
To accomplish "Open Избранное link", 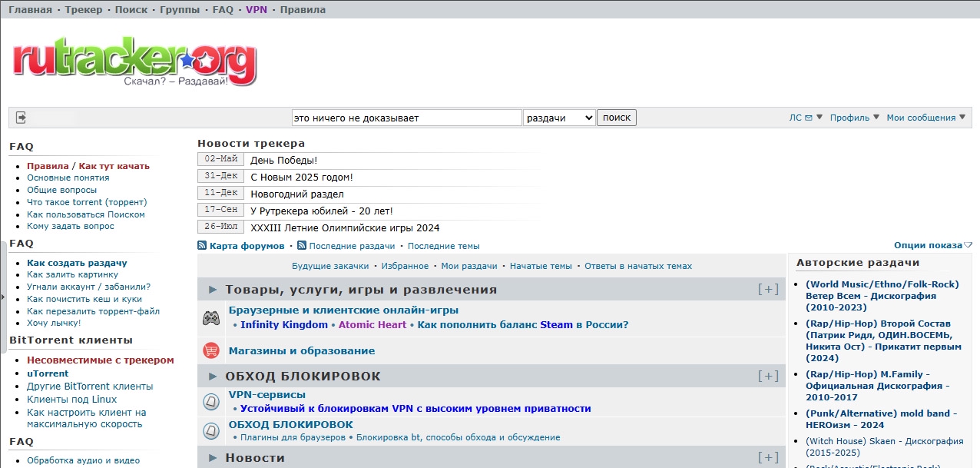I will pos(406,266).
